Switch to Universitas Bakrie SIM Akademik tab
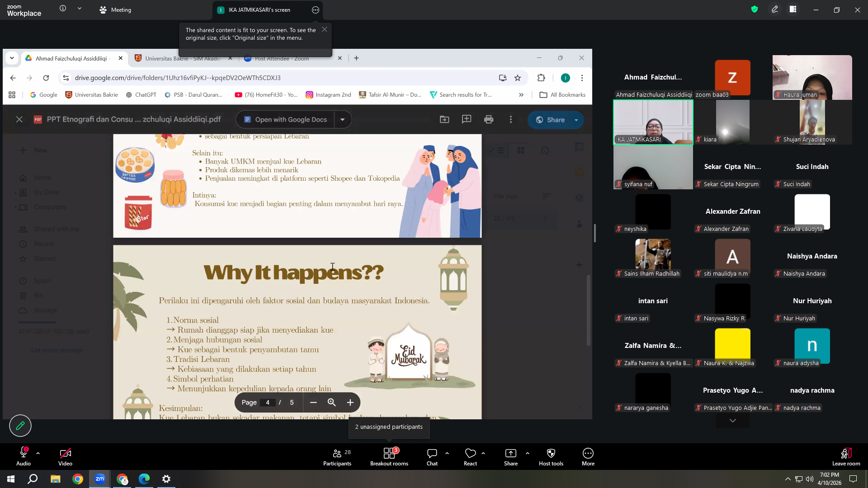Screen dimensions: 868x488 point(183,58)
